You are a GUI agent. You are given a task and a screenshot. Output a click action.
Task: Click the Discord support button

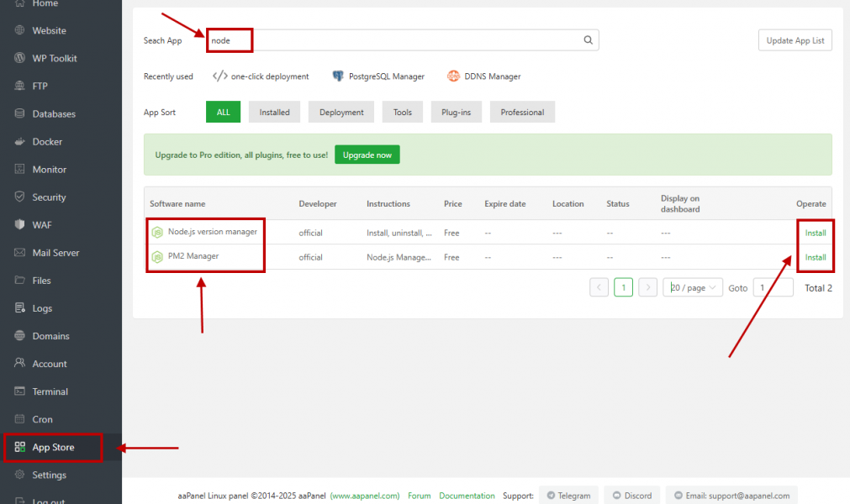(x=632, y=496)
